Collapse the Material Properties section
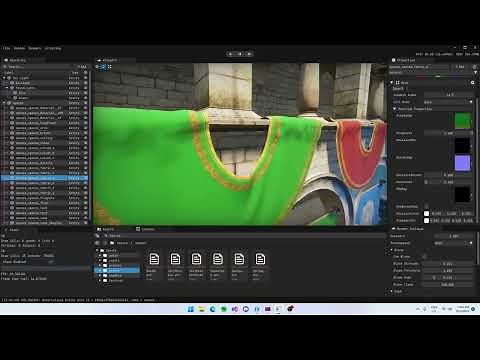Viewport: 480px width, 360px height. pyautogui.click(x=395, y=109)
